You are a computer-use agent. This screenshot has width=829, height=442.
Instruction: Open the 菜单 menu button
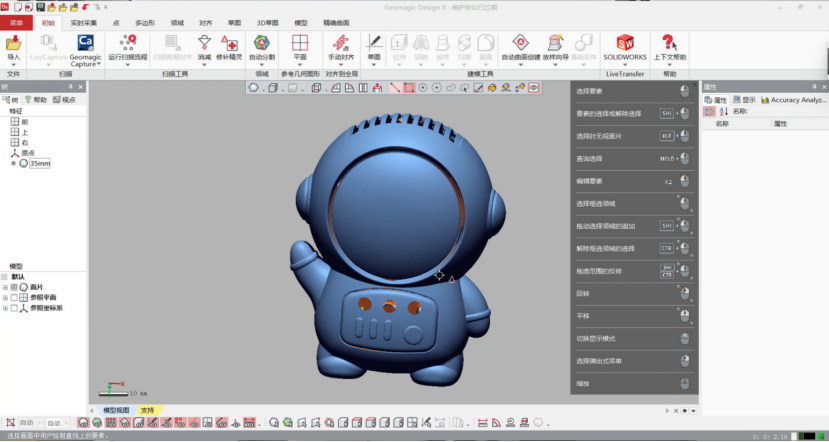click(16, 23)
